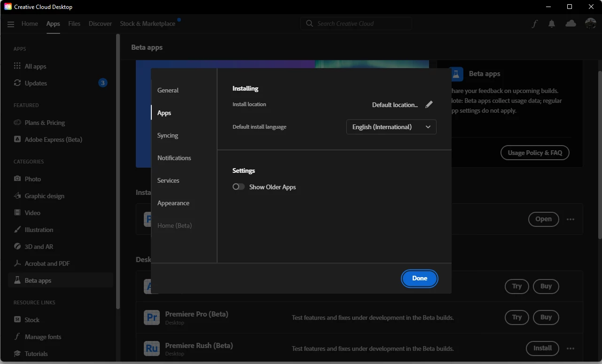602x364 pixels.
Task: Open the Stock & Marketplace tab
Action: pos(148,23)
